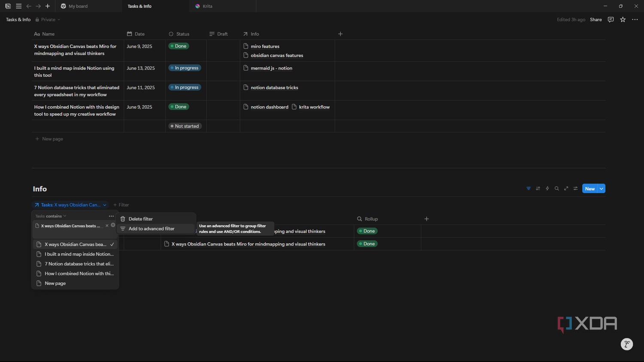
Task: Open Automations lightning icon in Info toolbar
Action: pos(547,189)
